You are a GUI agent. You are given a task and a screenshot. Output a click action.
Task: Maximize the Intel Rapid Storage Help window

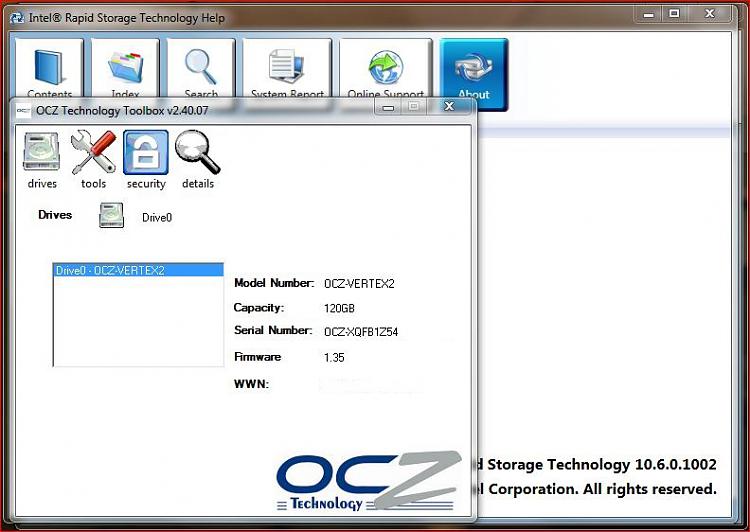click(674, 14)
